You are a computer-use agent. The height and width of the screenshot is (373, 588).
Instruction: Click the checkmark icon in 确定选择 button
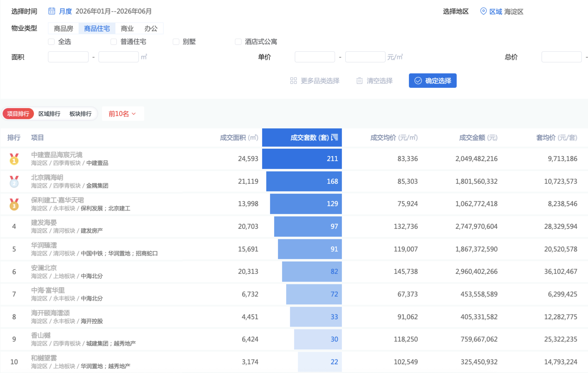click(x=418, y=81)
